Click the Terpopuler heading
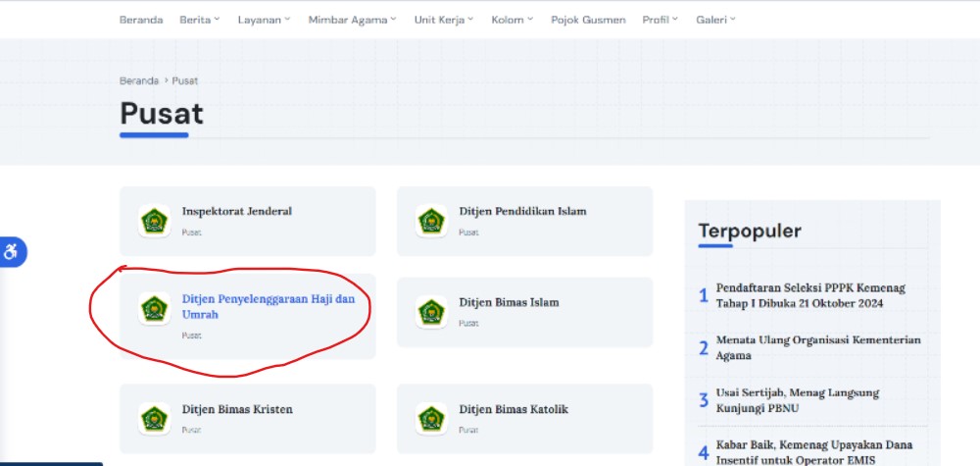Image resolution: width=980 pixels, height=466 pixels. (750, 231)
